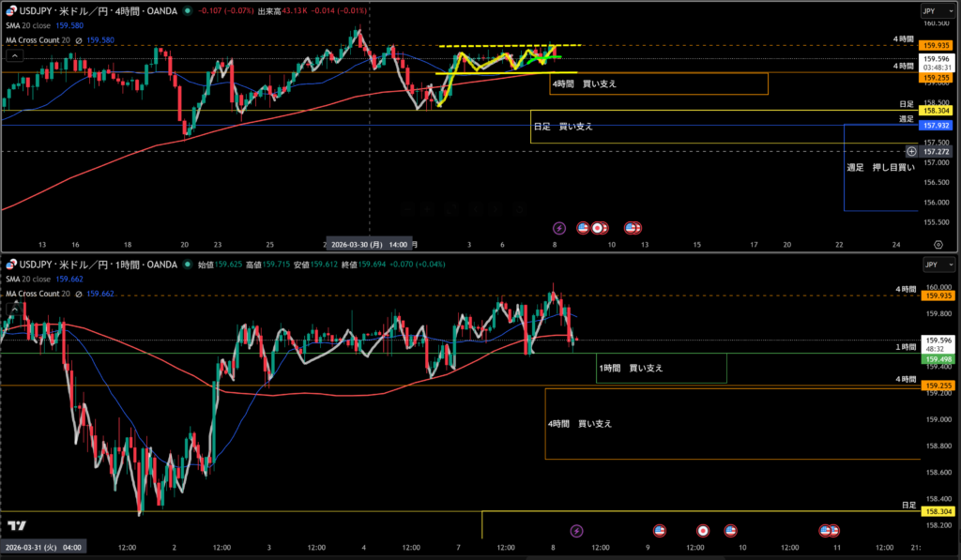Click the US flag event near date 9 on bottom chart
961x560 pixels.
tap(659, 530)
